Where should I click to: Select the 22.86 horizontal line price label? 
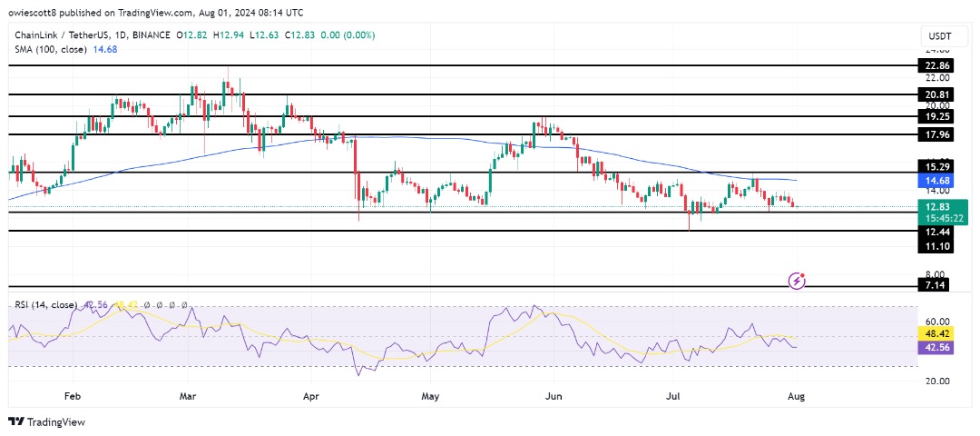[935, 65]
